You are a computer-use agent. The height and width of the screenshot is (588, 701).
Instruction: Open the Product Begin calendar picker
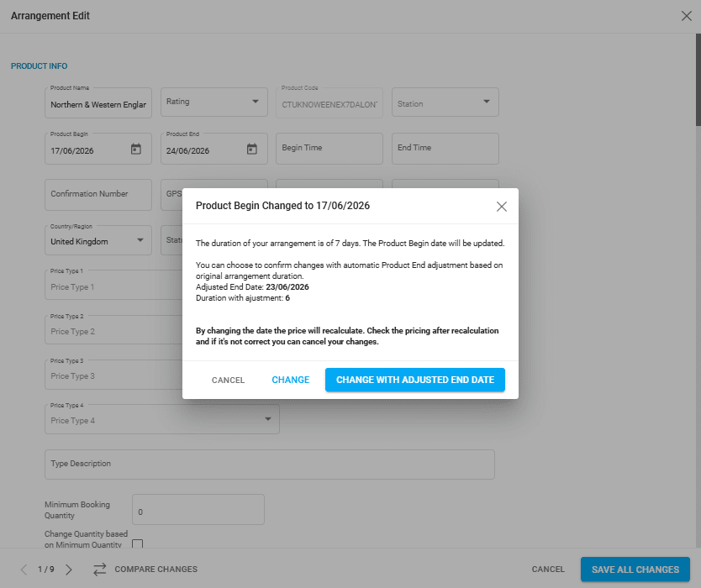136,149
